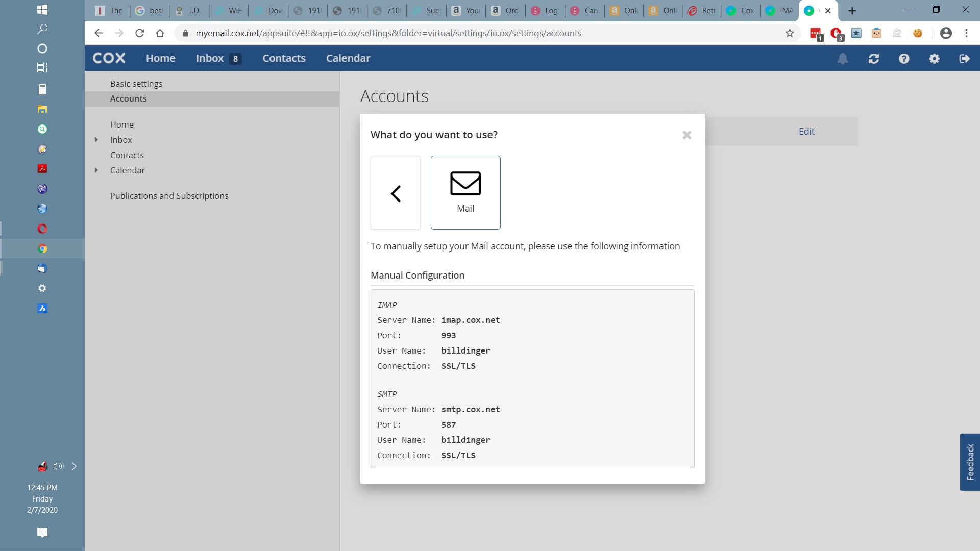Click the COX logo
Image resolution: width=980 pixels, height=551 pixels.
109,58
